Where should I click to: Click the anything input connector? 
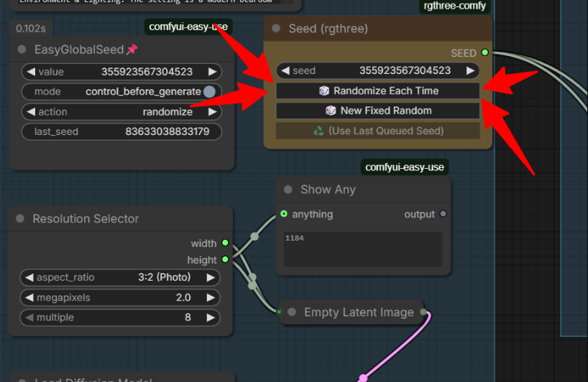coord(284,214)
